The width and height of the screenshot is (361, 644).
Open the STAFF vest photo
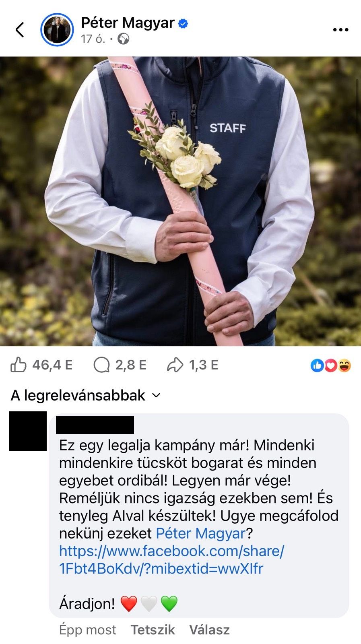pyautogui.click(x=180, y=201)
